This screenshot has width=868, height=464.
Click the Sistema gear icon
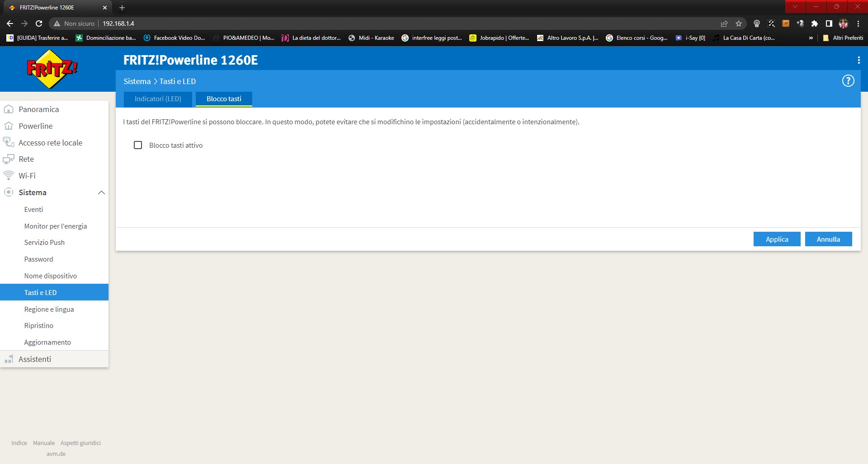pos(9,192)
